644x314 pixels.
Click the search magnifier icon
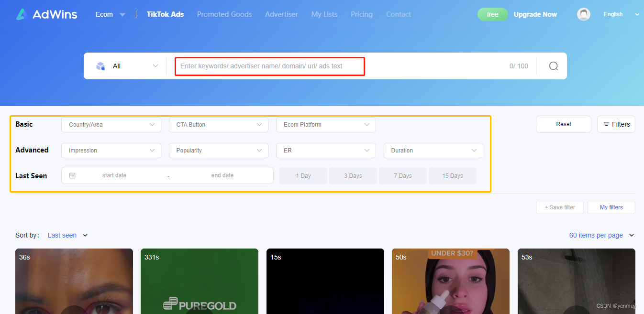(x=554, y=66)
